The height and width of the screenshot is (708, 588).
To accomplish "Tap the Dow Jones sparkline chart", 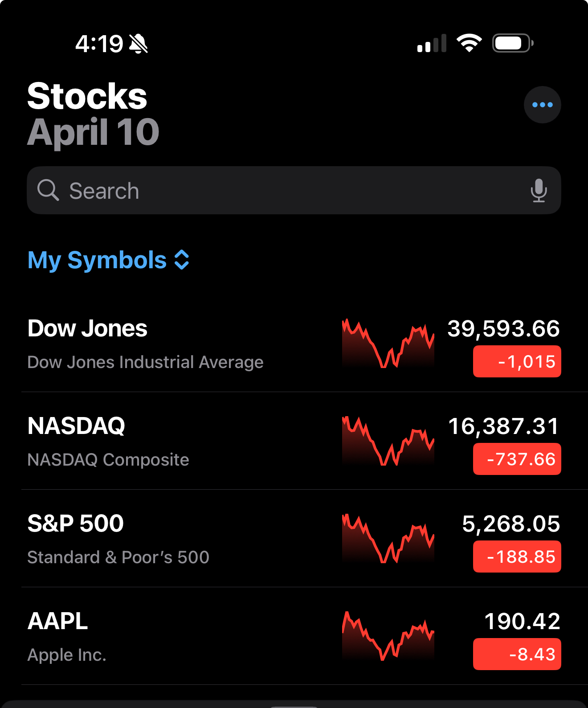I will [x=388, y=343].
